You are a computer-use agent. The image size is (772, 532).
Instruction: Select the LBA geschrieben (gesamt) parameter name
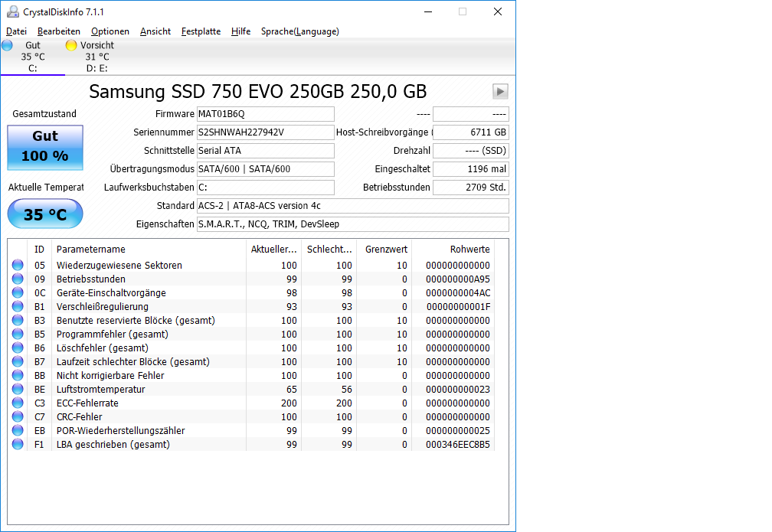click(x=113, y=445)
